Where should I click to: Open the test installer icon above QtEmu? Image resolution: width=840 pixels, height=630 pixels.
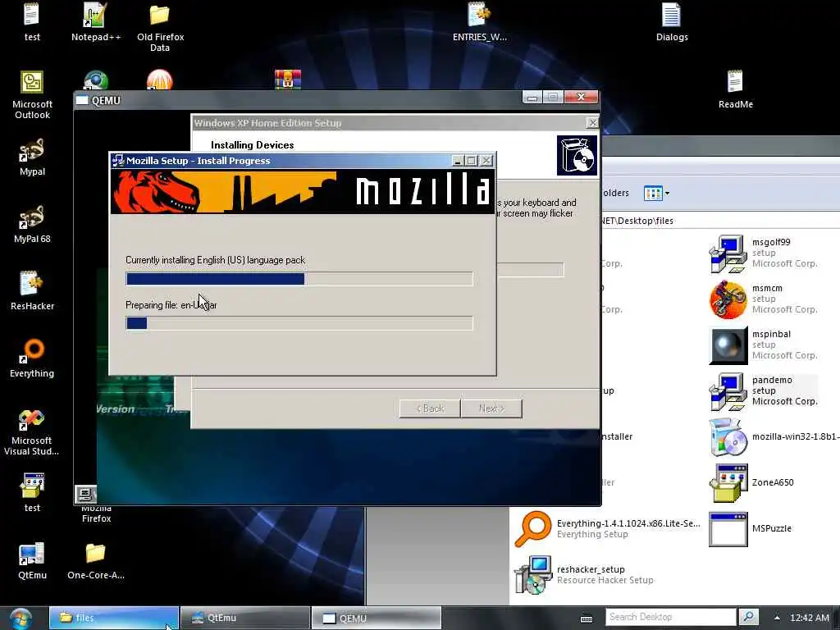click(x=32, y=492)
